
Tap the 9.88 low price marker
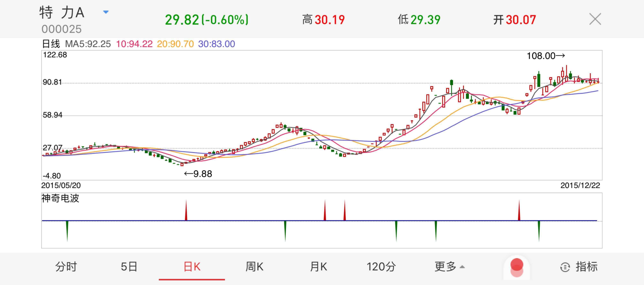tap(198, 174)
